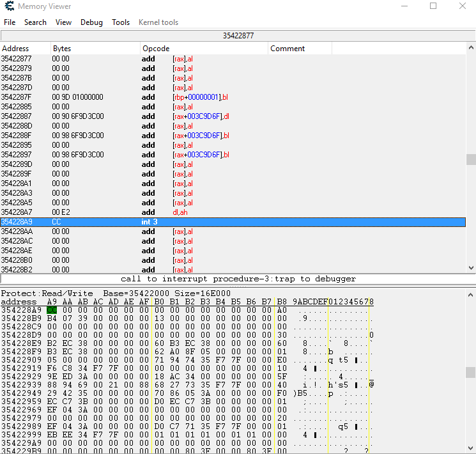Viewport: 476px width, 454px height.
Task: Open the View menu
Action: click(x=63, y=22)
